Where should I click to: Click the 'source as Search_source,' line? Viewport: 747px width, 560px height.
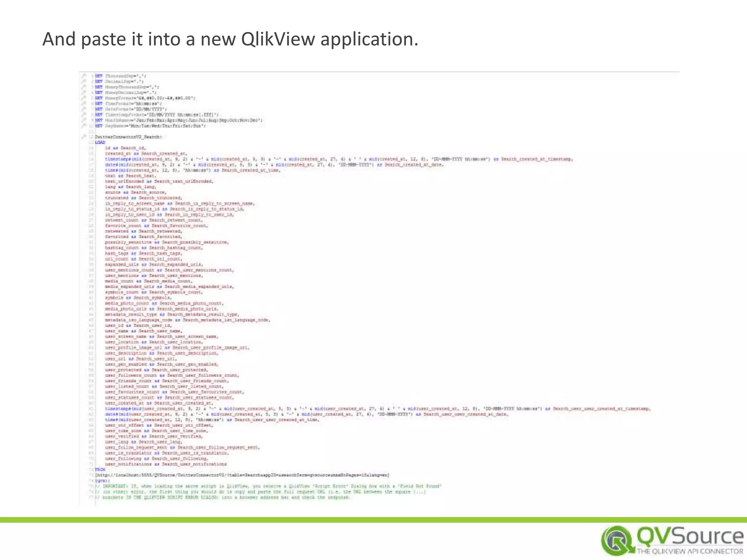[x=136, y=192]
